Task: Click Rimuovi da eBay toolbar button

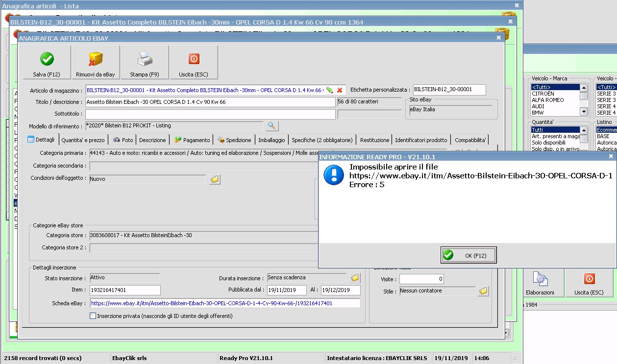Action: [x=96, y=62]
